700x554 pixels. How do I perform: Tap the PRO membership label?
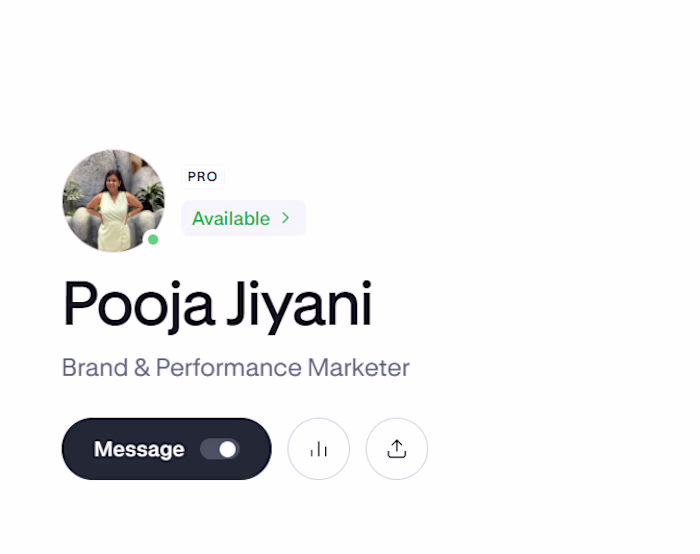203,177
